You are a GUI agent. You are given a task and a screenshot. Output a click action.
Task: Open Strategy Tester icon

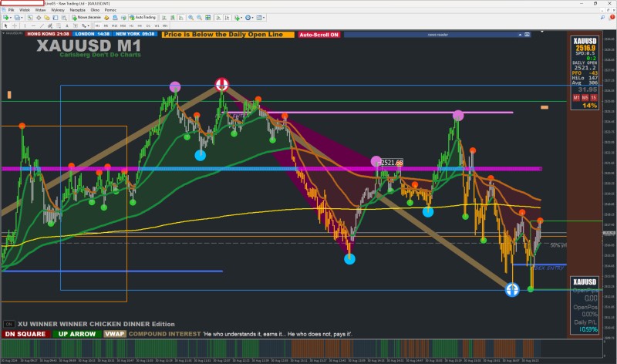pos(64,17)
